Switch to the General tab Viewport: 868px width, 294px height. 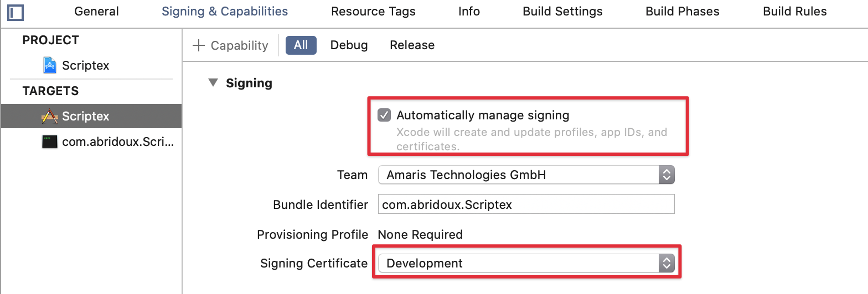click(x=96, y=12)
